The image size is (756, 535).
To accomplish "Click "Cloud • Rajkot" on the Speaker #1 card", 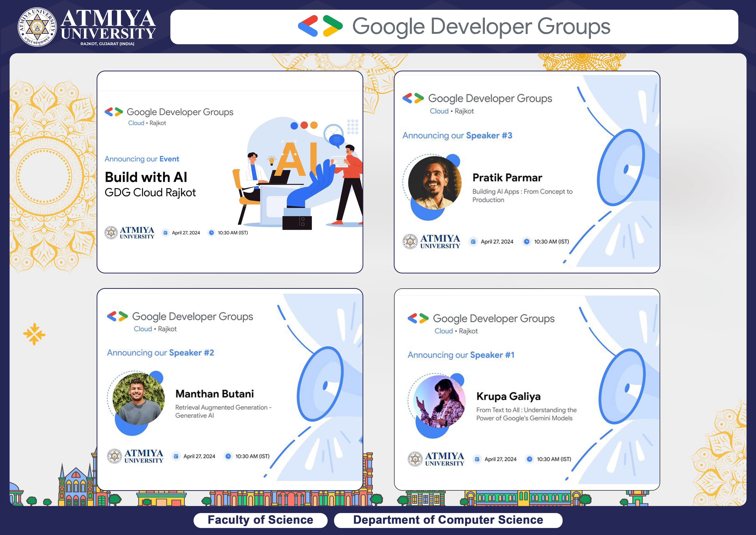I will (456, 331).
